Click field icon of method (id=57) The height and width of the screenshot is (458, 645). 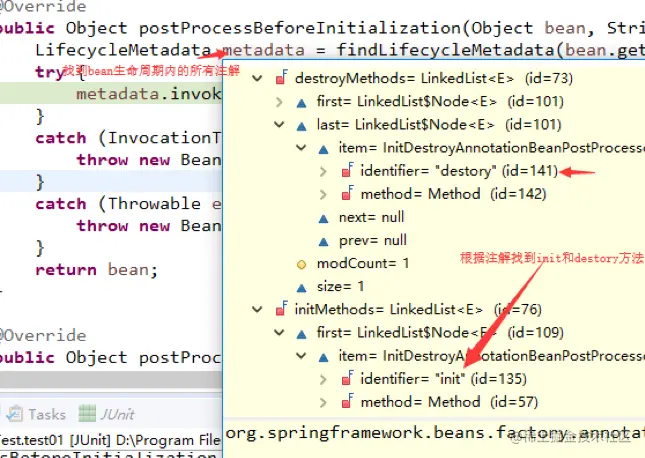click(348, 401)
